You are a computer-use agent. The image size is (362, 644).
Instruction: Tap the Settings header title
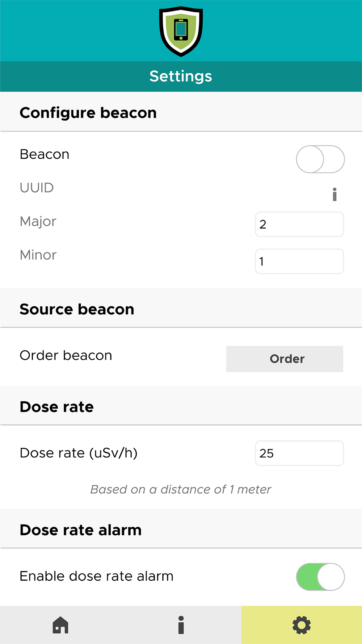(x=181, y=76)
